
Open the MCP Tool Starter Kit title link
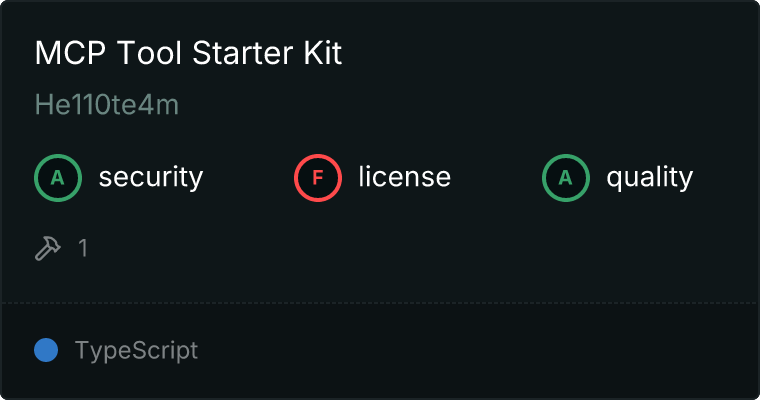[188, 54]
